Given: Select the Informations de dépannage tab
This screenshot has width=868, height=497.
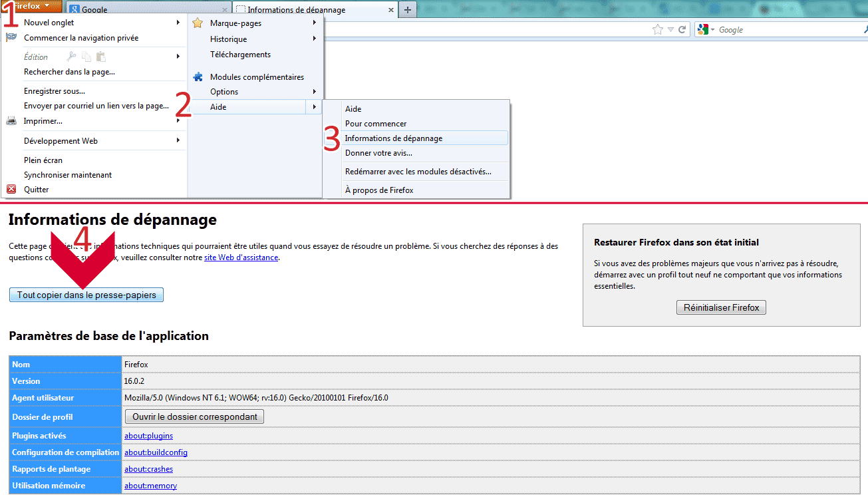Looking at the screenshot, I should [315, 10].
